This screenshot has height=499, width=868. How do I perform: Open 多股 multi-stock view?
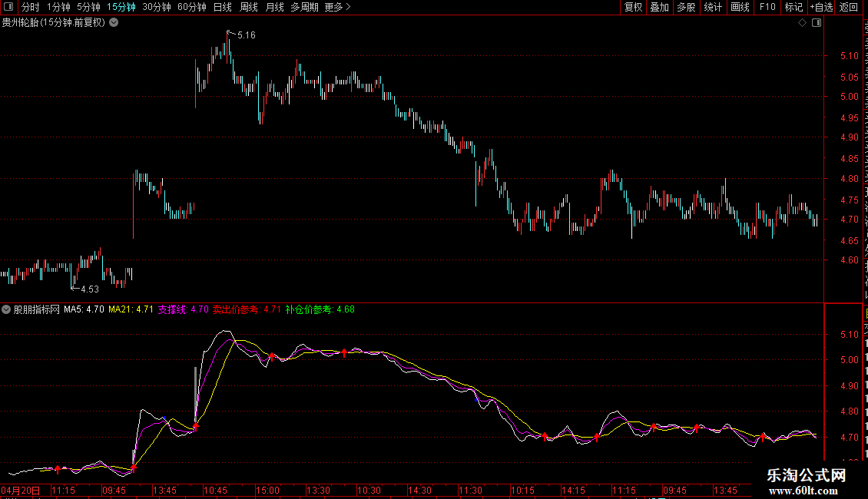coord(686,7)
